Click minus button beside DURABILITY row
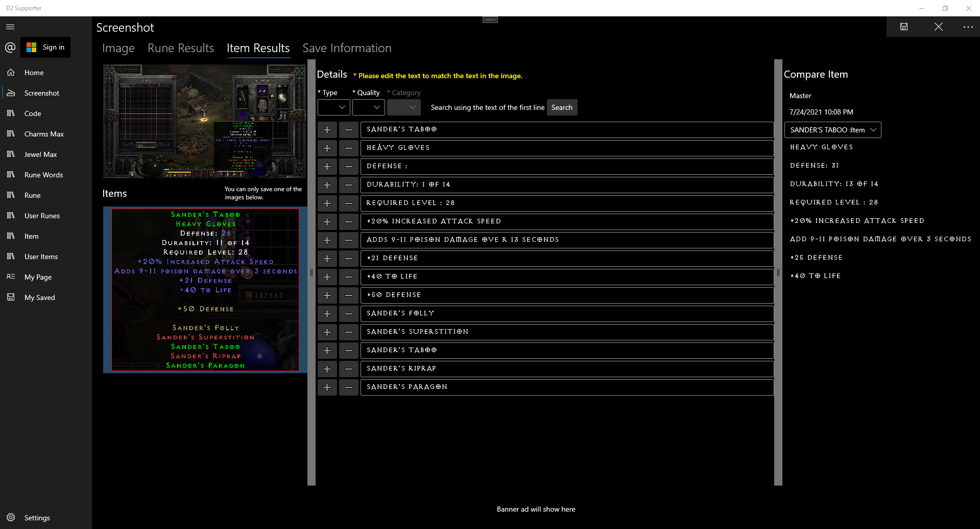This screenshot has width=980, height=529. (348, 185)
